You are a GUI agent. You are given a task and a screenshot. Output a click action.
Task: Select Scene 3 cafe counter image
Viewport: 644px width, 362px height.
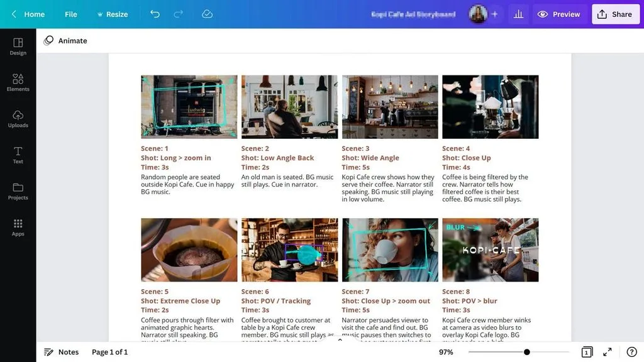(x=390, y=107)
